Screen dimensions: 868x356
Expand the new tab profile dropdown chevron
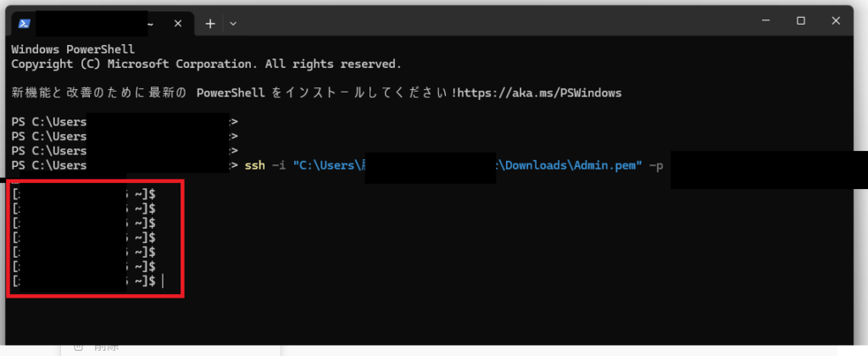pyautogui.click(x=233, y=24)
